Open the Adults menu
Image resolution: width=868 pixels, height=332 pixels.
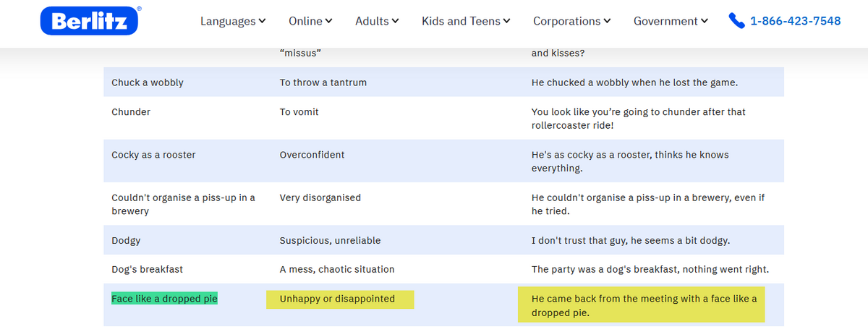(376, 21)
